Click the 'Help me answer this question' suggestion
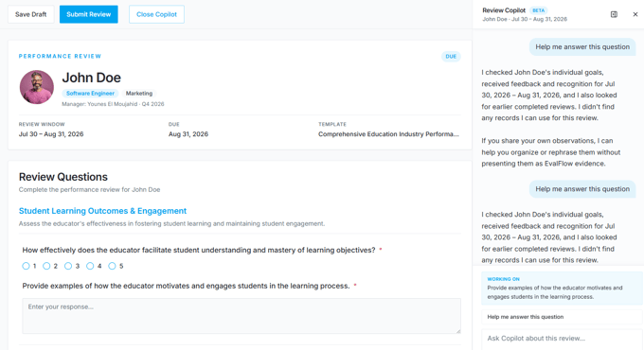The width and height of the screenshot is (644, 350). coord(562,317)
